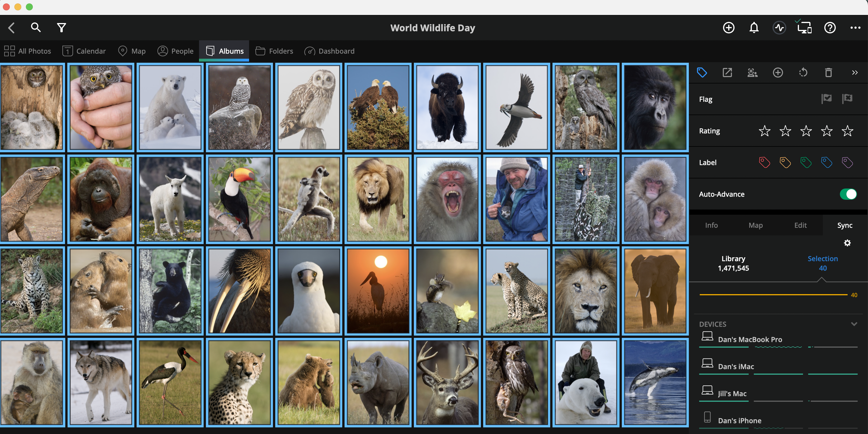Click the share/export icon in panel toolbar
The height and width of the screenshot is (434, 868).
727,73
